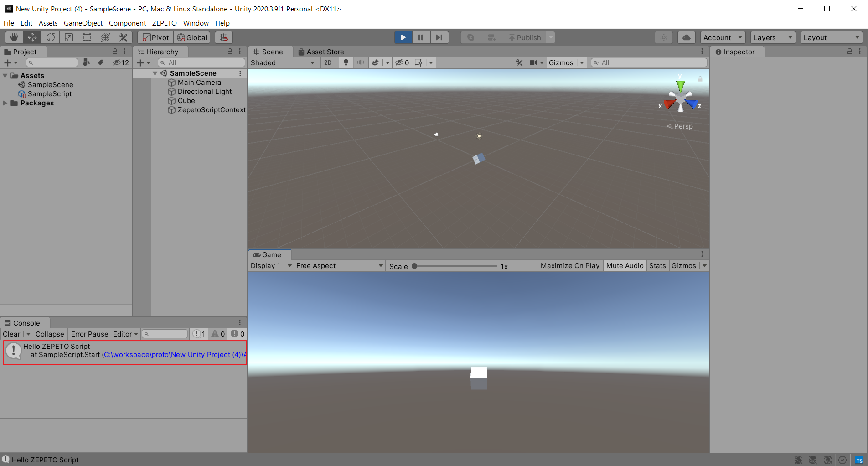Open Console Editor dropdown
This screenshot has height=466, width=868.
[x=125, y=334]
